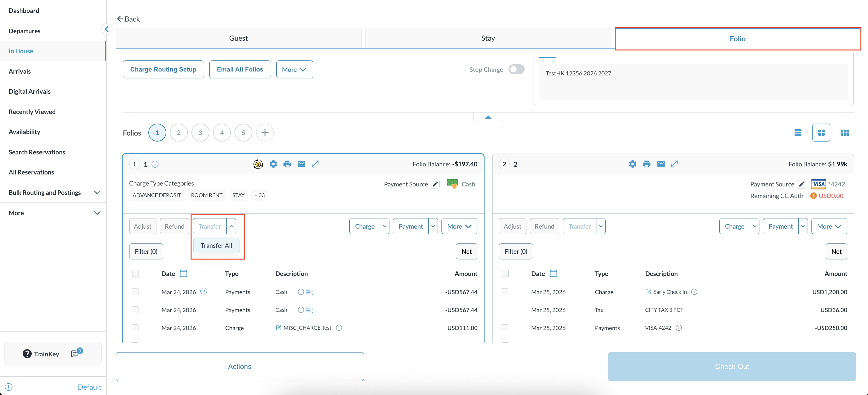868x395 pixels.
Task: Click Charge Routing Setup button
Action: coord(163,69)
